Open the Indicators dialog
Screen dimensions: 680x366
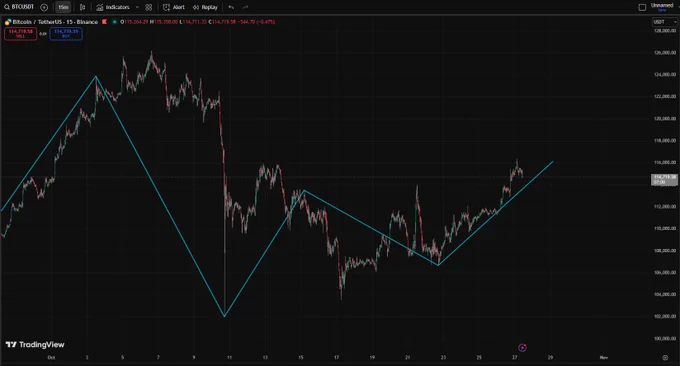pyautogui.click(x=113, y=7)
